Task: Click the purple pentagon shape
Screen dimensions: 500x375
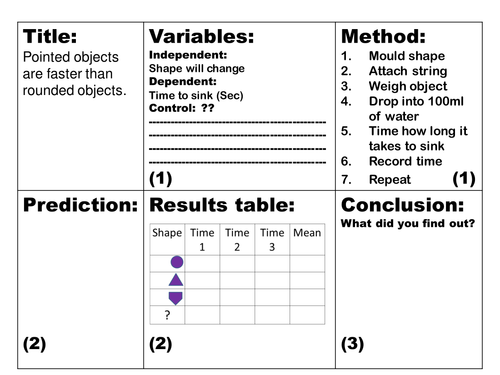Action: point(176,298)
